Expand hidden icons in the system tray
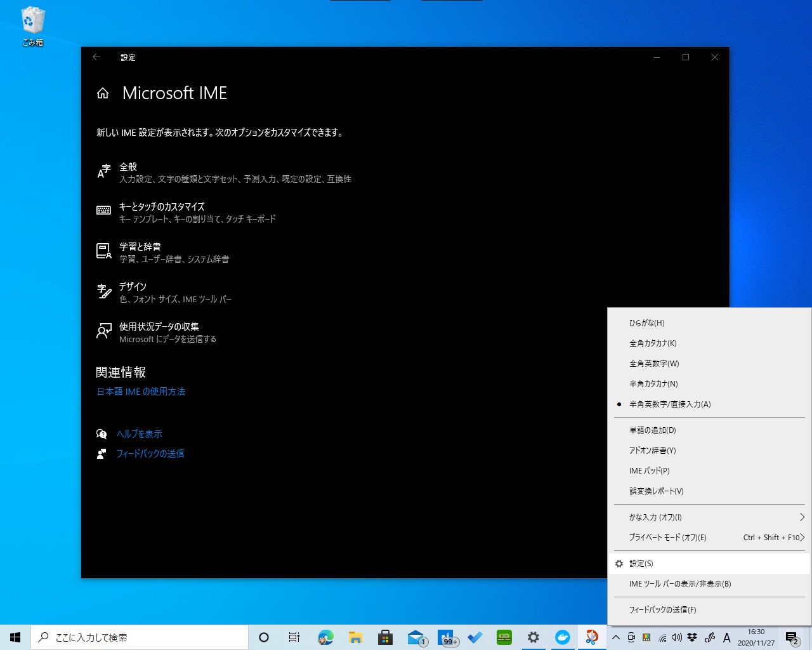The image size is (812, 650). pos(615,637)
